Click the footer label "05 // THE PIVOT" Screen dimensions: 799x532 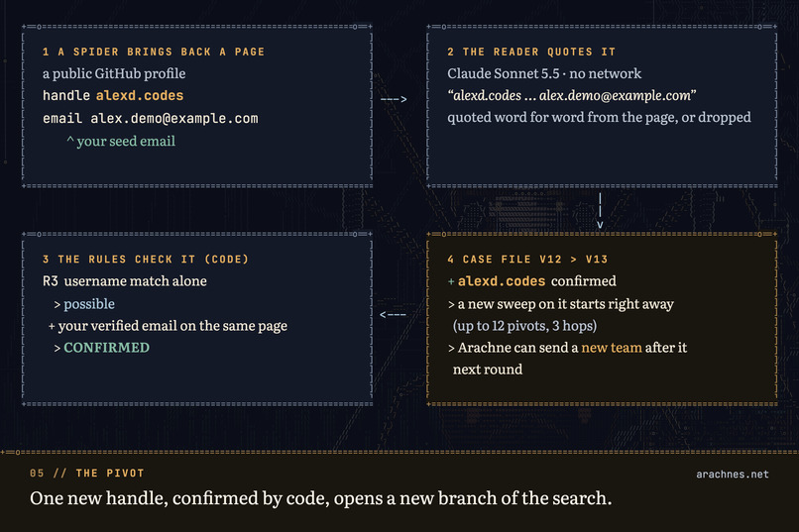[87, 474]
